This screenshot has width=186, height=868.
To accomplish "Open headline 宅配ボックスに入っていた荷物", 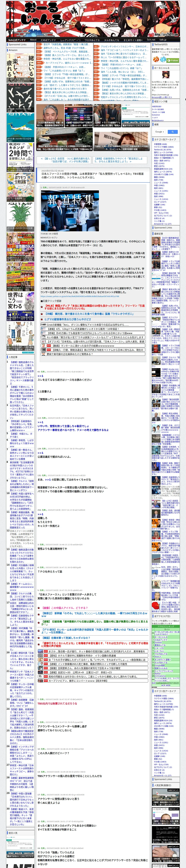I will 125,97.
